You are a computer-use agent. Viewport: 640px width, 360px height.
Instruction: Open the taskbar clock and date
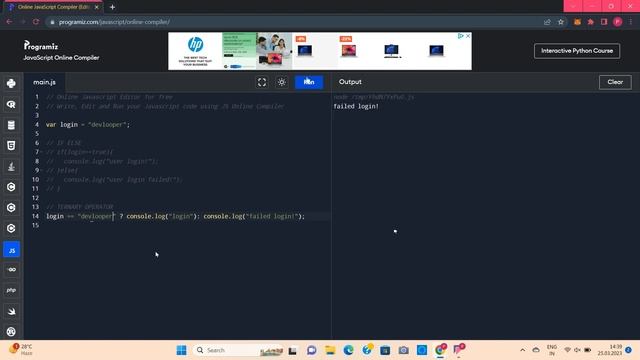[610, 350]
